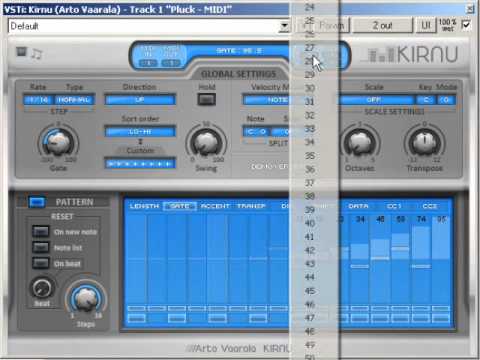Adjust the Swing knob
The height and width of the screenshot is (360, 480).
tap(206, 142)
